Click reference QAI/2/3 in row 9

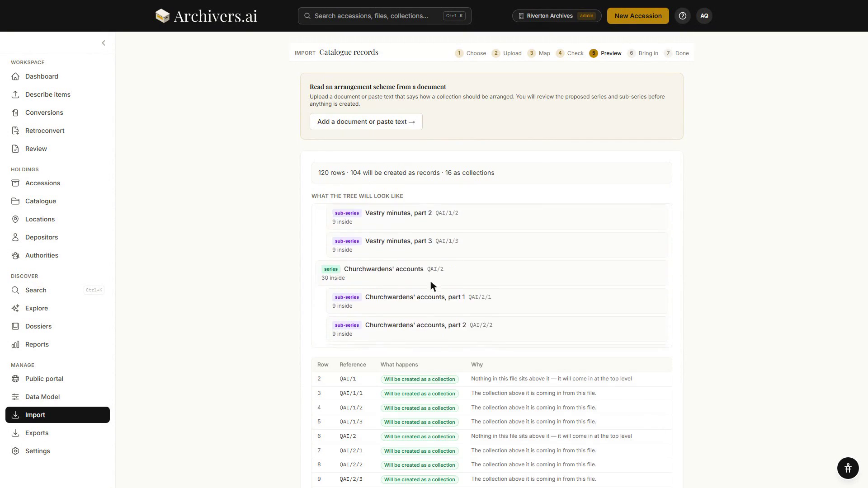pos(351,479)
